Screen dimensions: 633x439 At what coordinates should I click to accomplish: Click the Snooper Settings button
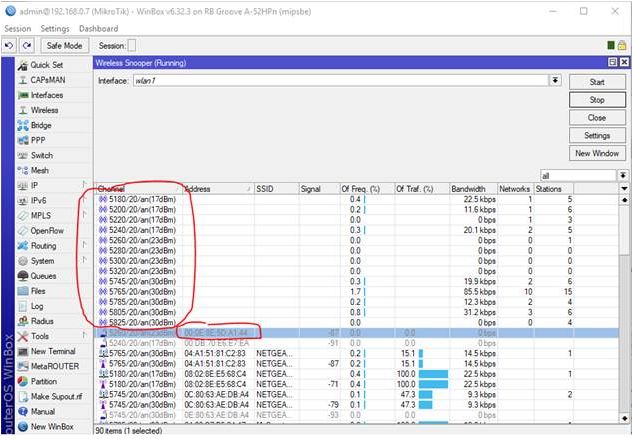tap(597, 135)
